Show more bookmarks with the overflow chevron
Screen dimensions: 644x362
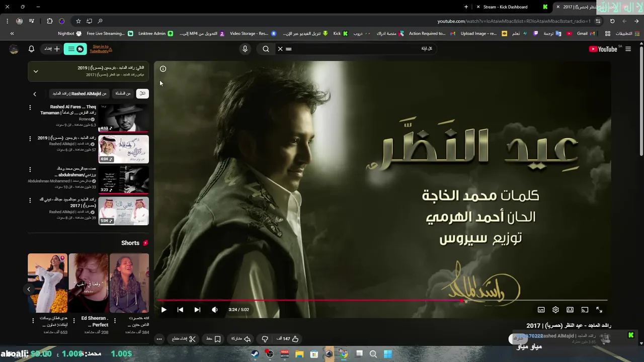[12, 34]
